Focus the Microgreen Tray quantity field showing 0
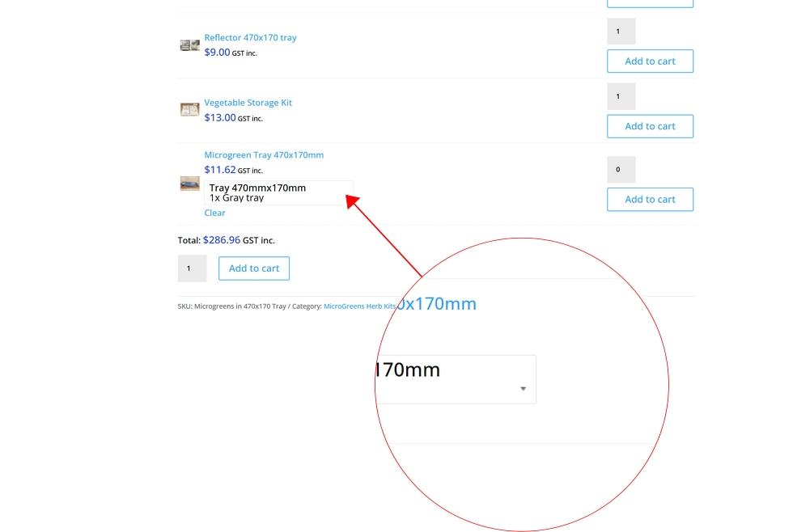 point(621,170)
